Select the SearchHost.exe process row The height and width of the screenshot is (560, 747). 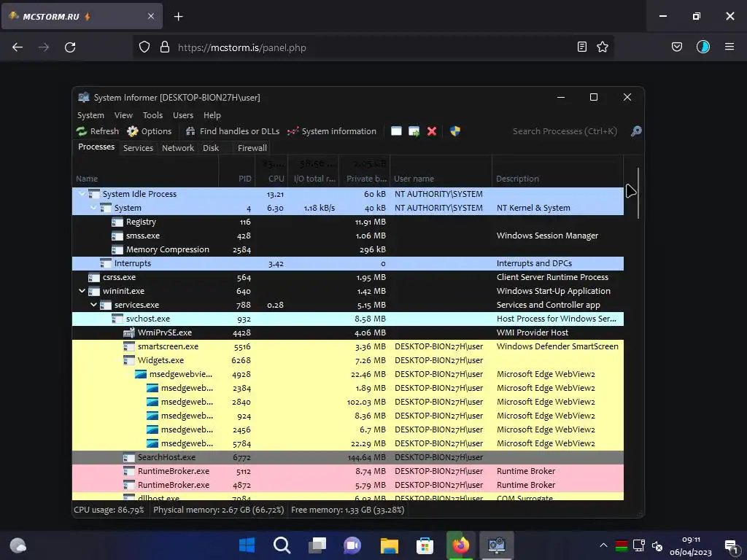[348, 457]
